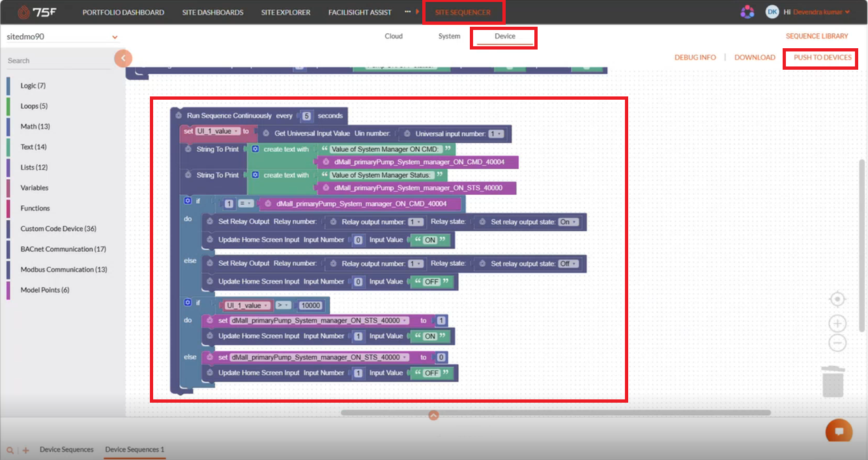Click the workspace trash can
The width and height of the screenshot is (868, 460).
[x=833, y=381]
